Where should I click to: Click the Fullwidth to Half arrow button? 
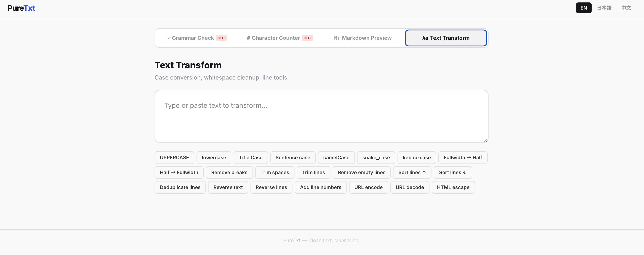tap(463, 157)
